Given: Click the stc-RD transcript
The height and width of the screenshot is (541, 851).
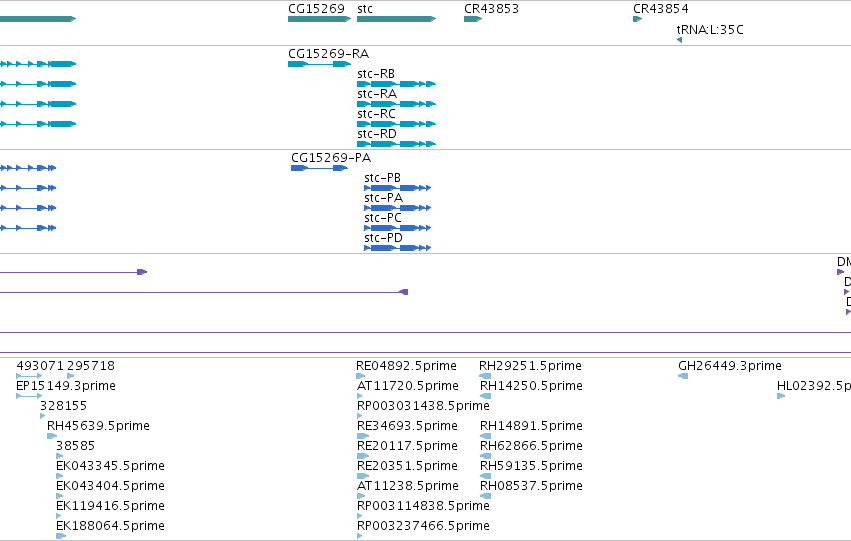Looking at the screenshot, I should [396, 144].
